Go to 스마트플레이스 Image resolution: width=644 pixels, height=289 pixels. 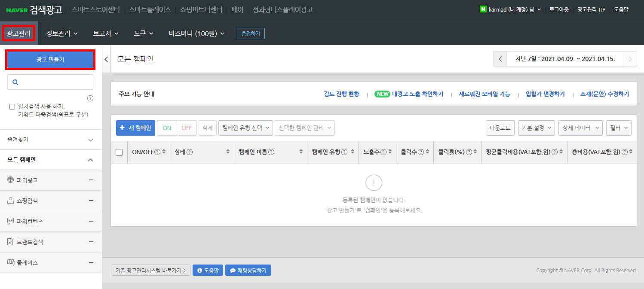pyautogui.click(x=150, y=9)
